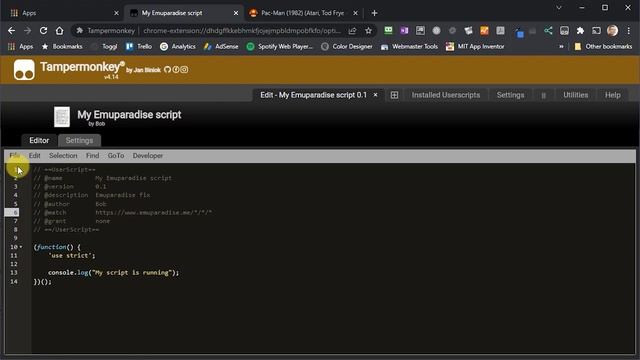The height and width of the screenshot is (360, 640).
Task: Open the Apps bookmark shortcut
Action: [21, 47]
